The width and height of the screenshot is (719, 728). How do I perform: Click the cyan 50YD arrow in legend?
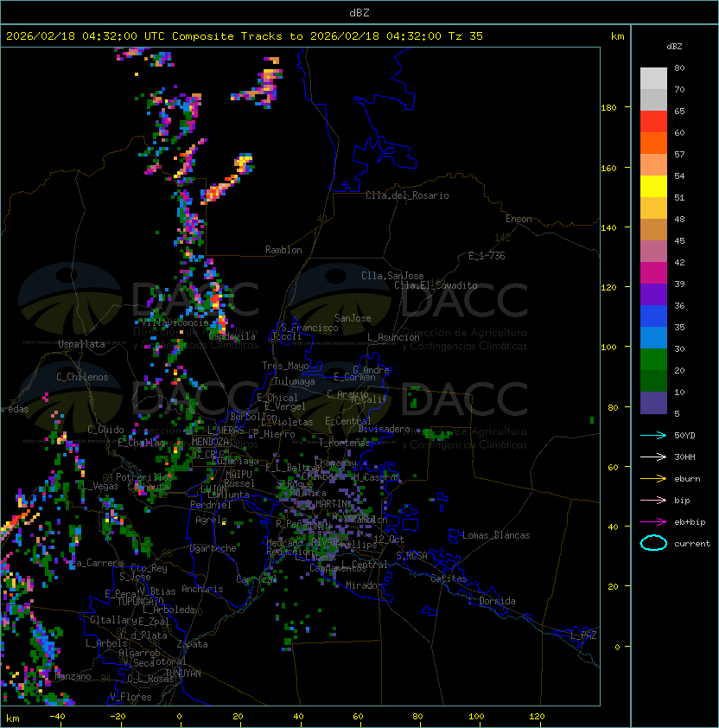coord(653,435)
